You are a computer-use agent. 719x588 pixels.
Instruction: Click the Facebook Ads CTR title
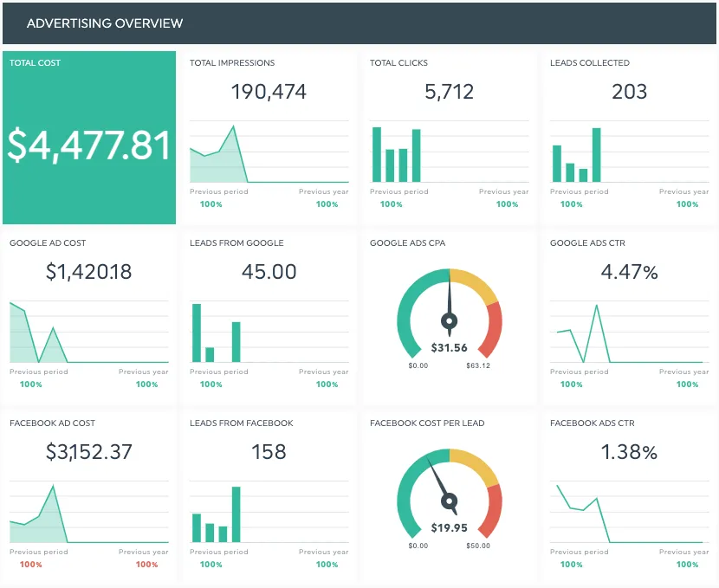592,423
